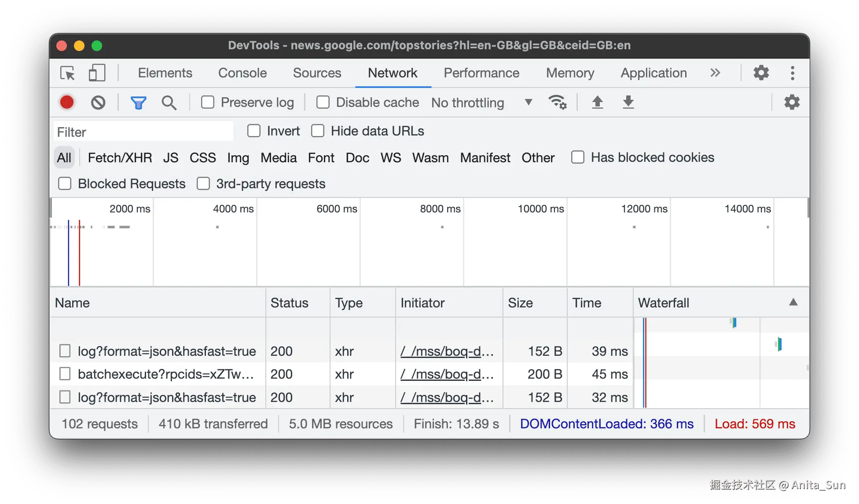Switch to the Console tab

click(x=242, y=73)
